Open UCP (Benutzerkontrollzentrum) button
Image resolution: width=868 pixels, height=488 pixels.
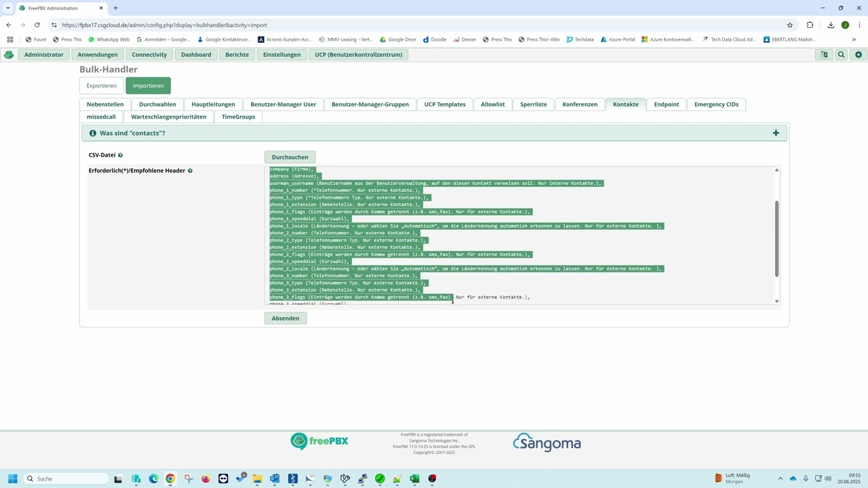pos(359,55)
